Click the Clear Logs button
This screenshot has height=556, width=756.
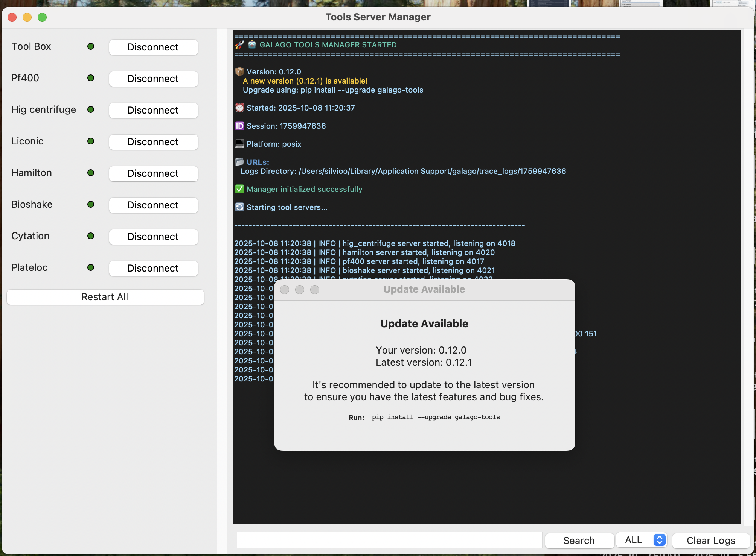pos(710,541)
